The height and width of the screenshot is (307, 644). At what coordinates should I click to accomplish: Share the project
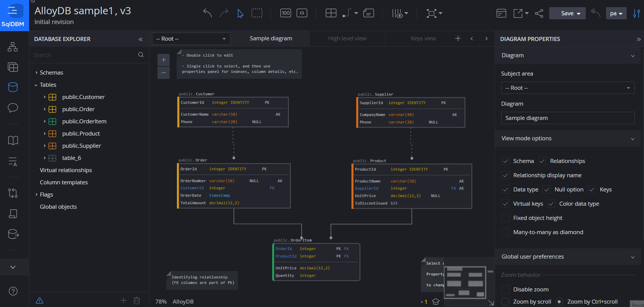539,13
